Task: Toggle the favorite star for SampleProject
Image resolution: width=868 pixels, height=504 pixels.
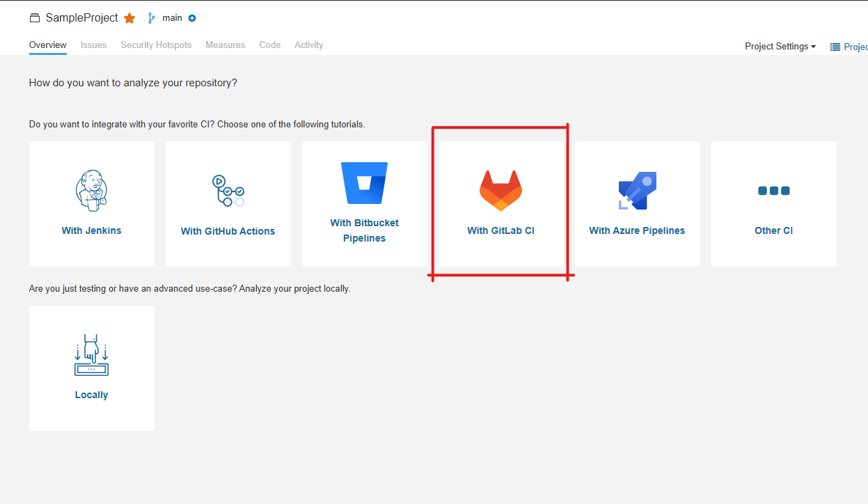Action: pos(129,18)
